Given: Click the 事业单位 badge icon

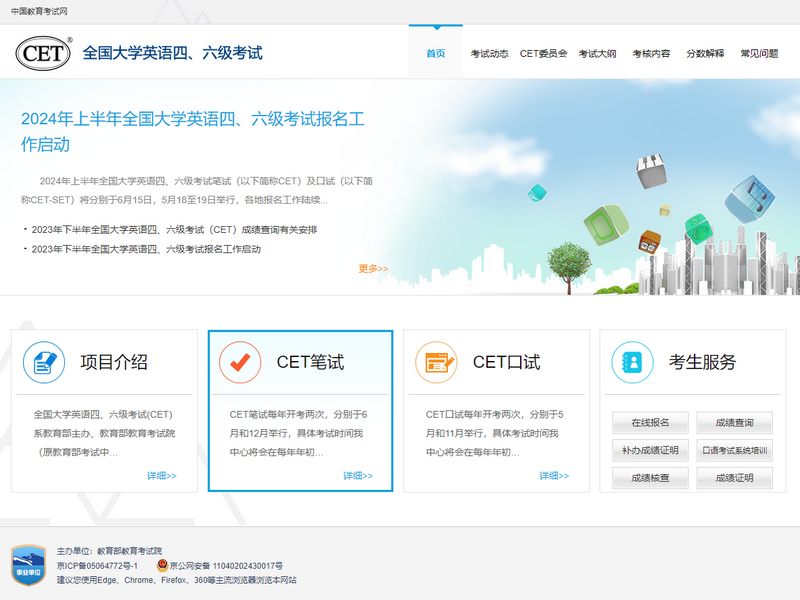Looking at the screenshot, I should click(x=28, y=565).
